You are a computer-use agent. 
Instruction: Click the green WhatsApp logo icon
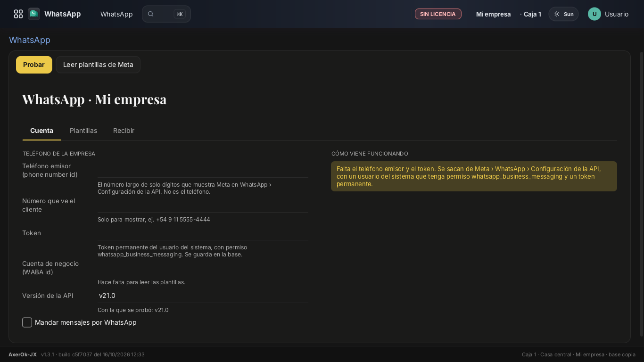click(x=34, y=14)
